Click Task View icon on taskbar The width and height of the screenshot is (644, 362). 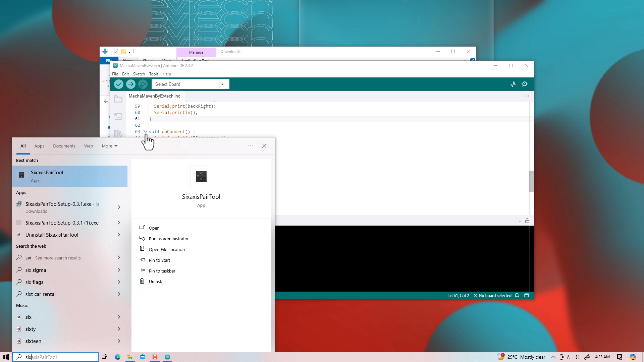tap(105, 357)
